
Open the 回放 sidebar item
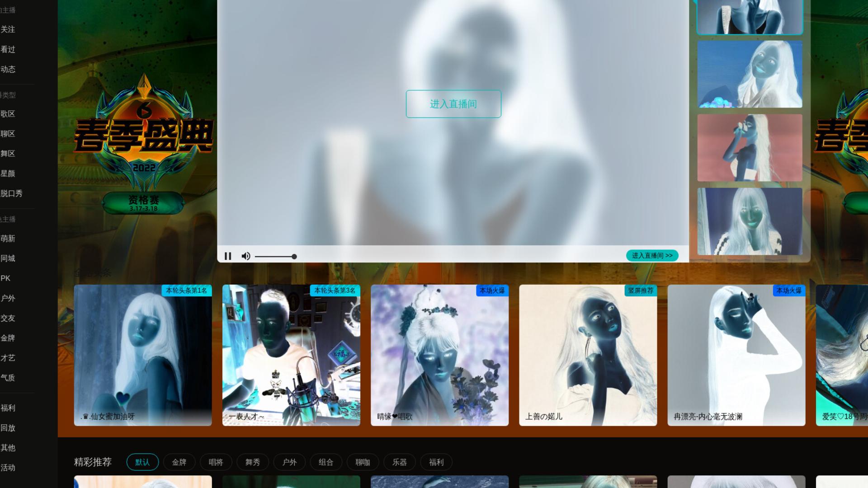click(x=8, y=428)
